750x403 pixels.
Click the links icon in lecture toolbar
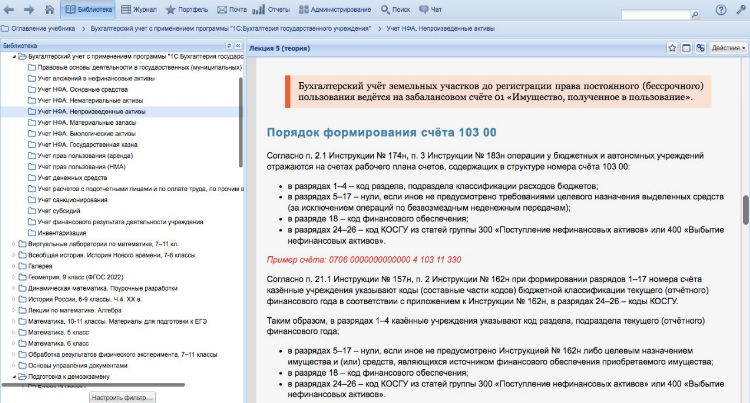[701, 48]
